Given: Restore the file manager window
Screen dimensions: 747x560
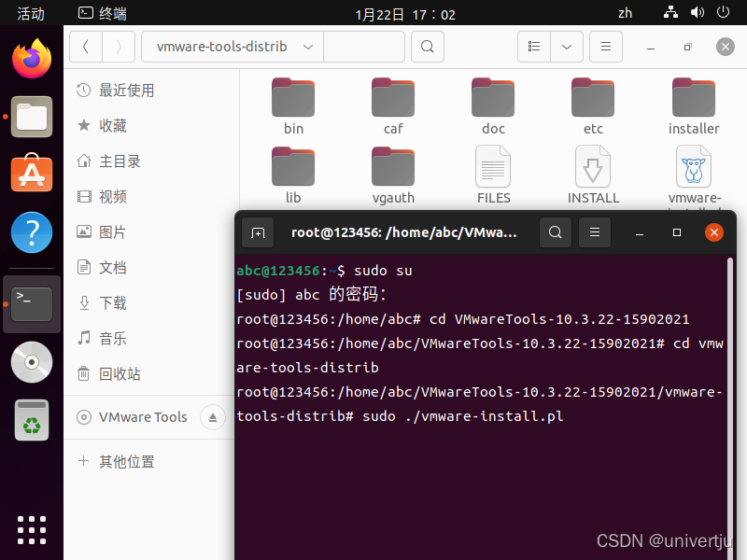Looking at the screenshot, I should [687, 47].
